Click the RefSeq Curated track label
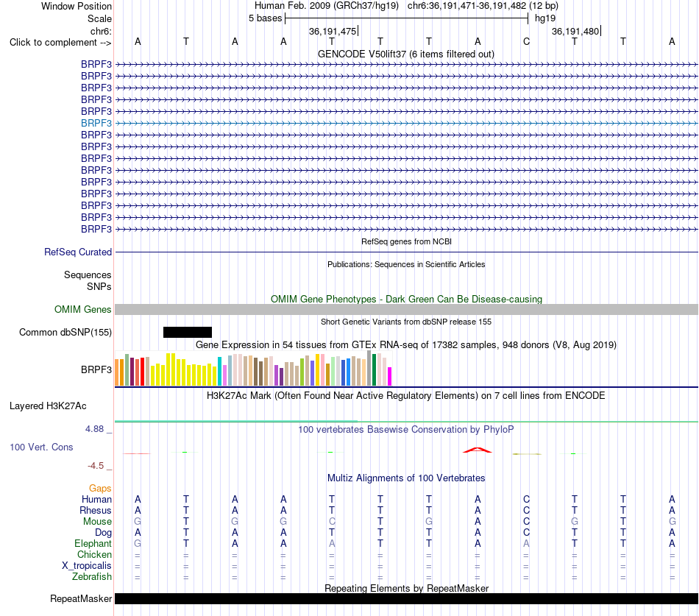The height and width of the screenshot is (616, 699). pyautogui.click(x=78, y=252)
